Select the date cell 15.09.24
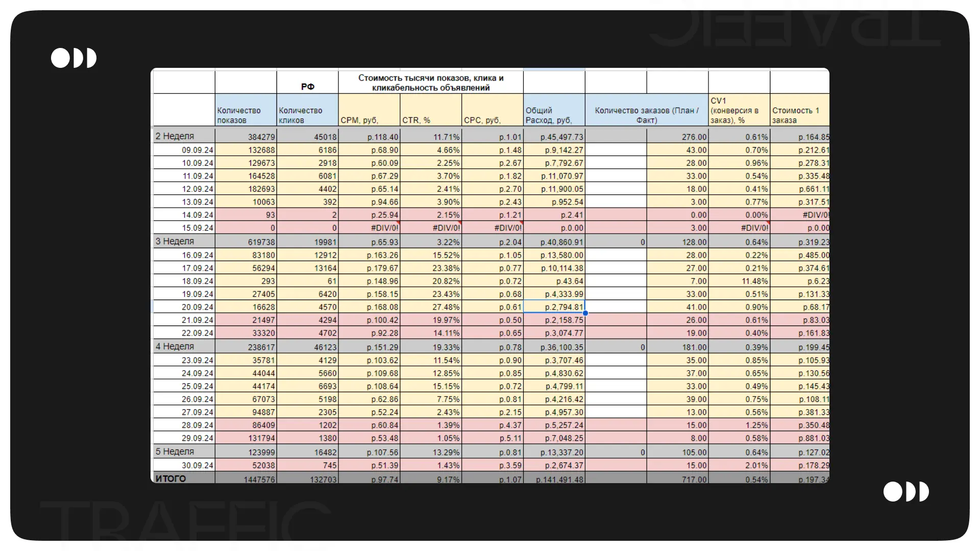 197,228
